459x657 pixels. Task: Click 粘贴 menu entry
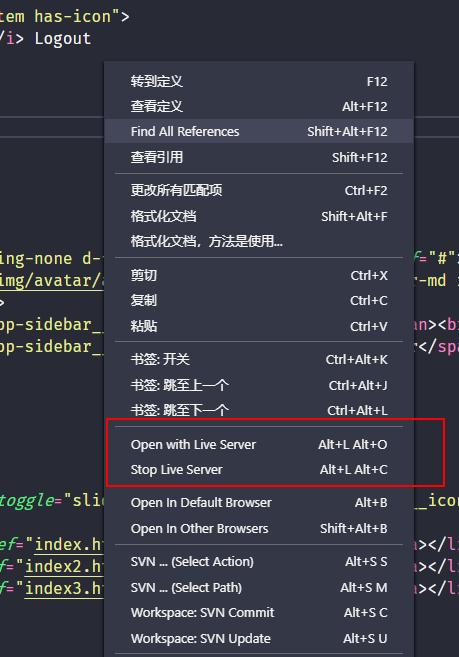(x=259, y=326)
